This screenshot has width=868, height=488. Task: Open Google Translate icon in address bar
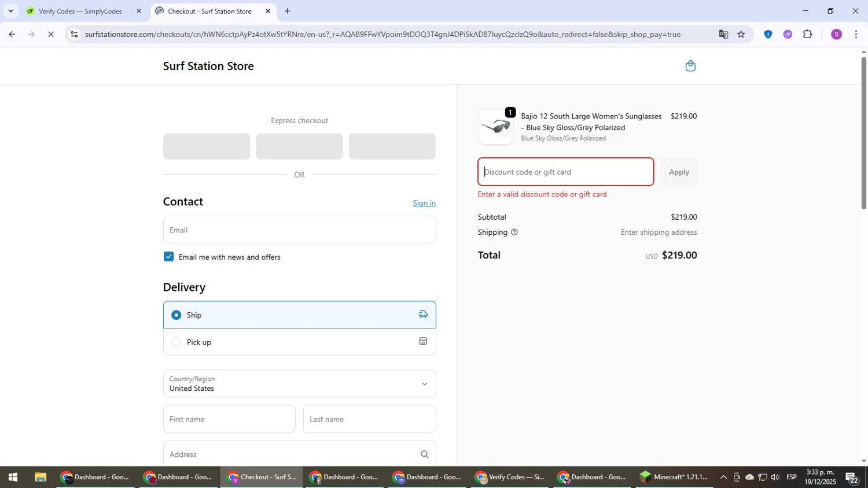pos(723,34)
